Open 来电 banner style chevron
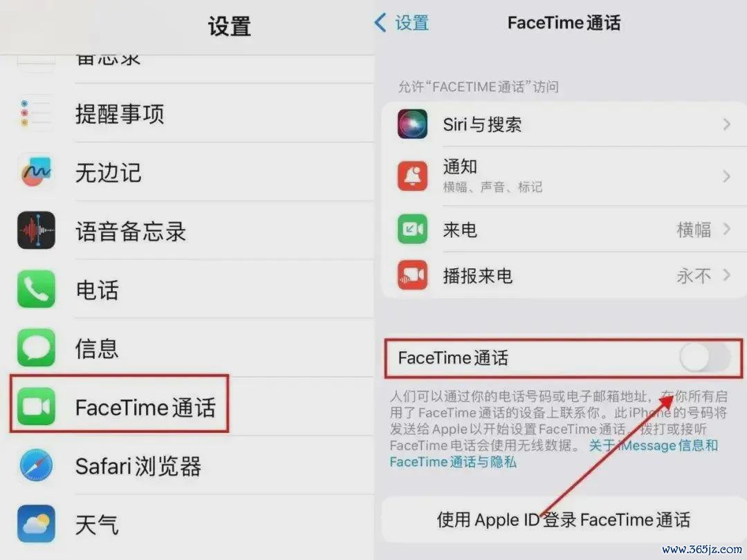Screen dimensions: 747x560 coord(726,229)
